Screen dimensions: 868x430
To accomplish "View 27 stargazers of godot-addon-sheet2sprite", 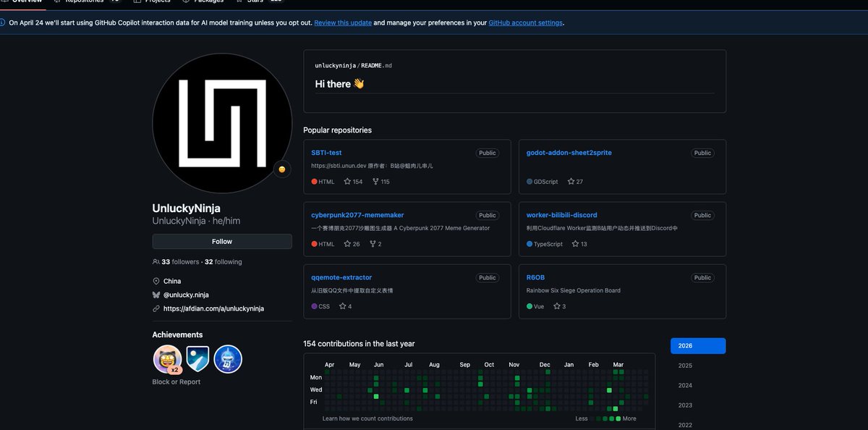I will pyautogui.click(x=576, y=182).
